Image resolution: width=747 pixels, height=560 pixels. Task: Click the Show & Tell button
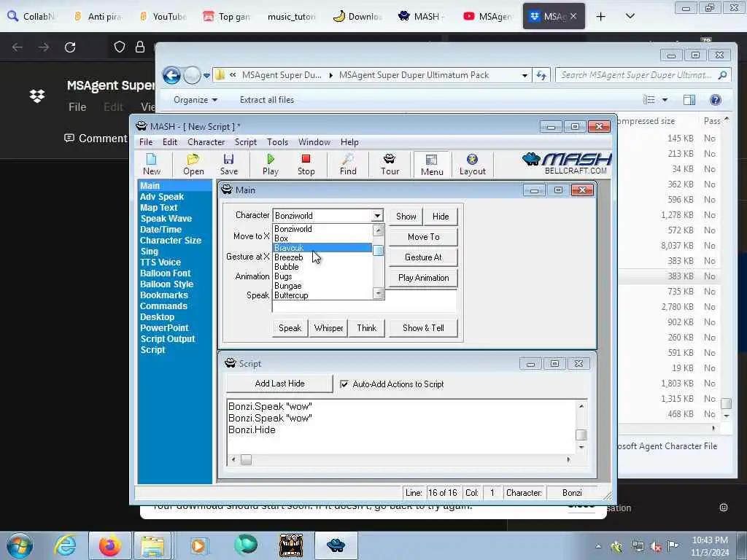(x=423, y=328)
